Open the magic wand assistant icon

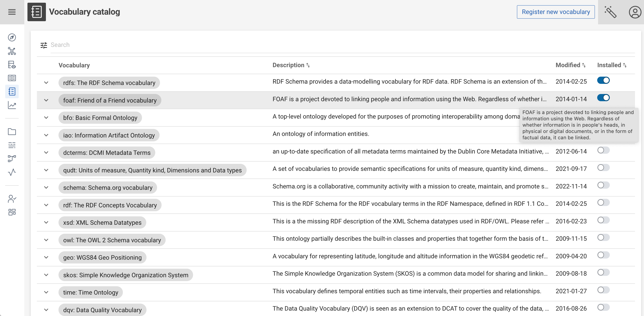tap(610, 12)
